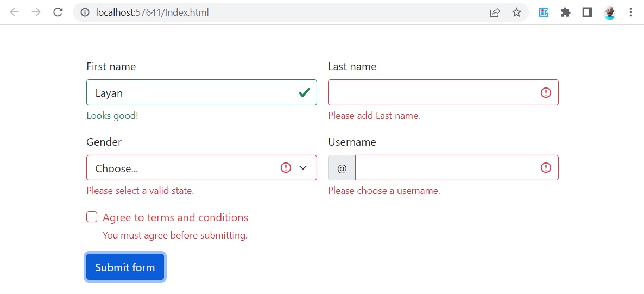644x294 pixels.
Task: Click the blue extension icon in toolbar
Action: point(544,12)
